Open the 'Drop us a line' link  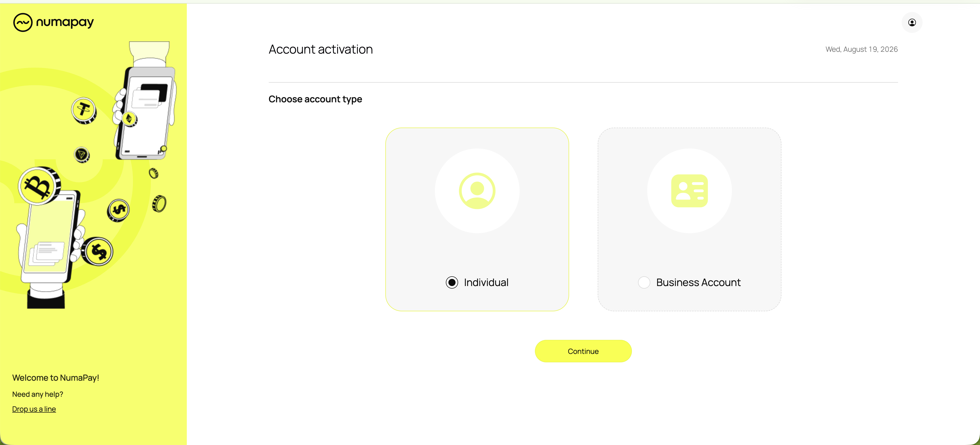34,409
